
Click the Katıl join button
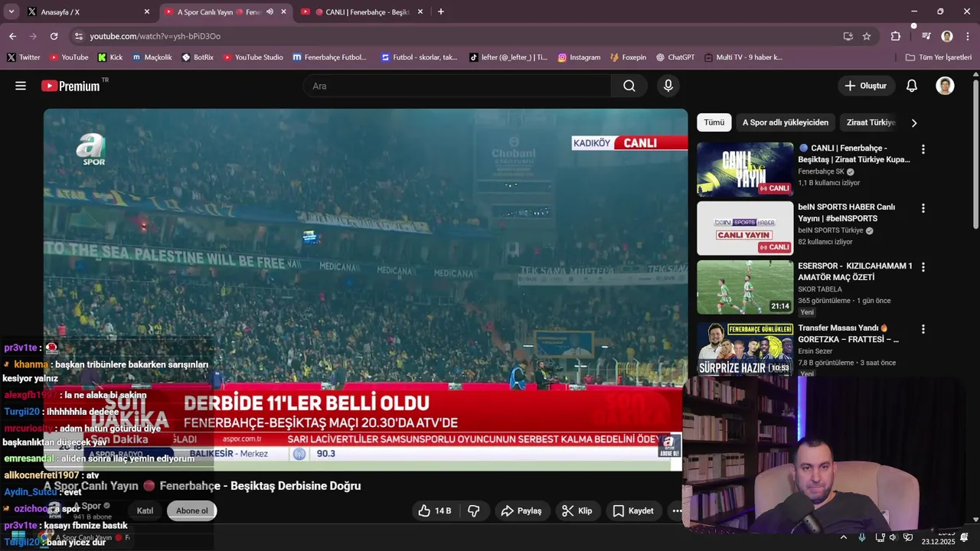145,510
